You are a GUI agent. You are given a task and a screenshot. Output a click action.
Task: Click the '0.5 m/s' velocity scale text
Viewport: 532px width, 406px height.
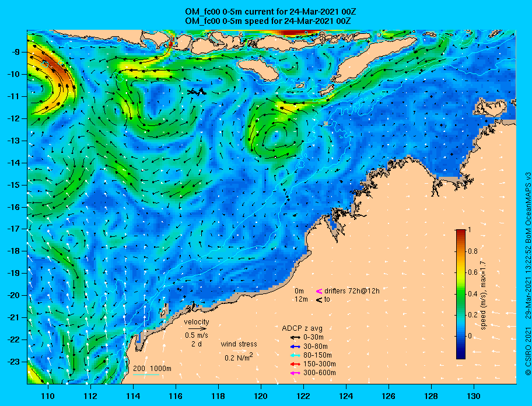coord(197,335)
